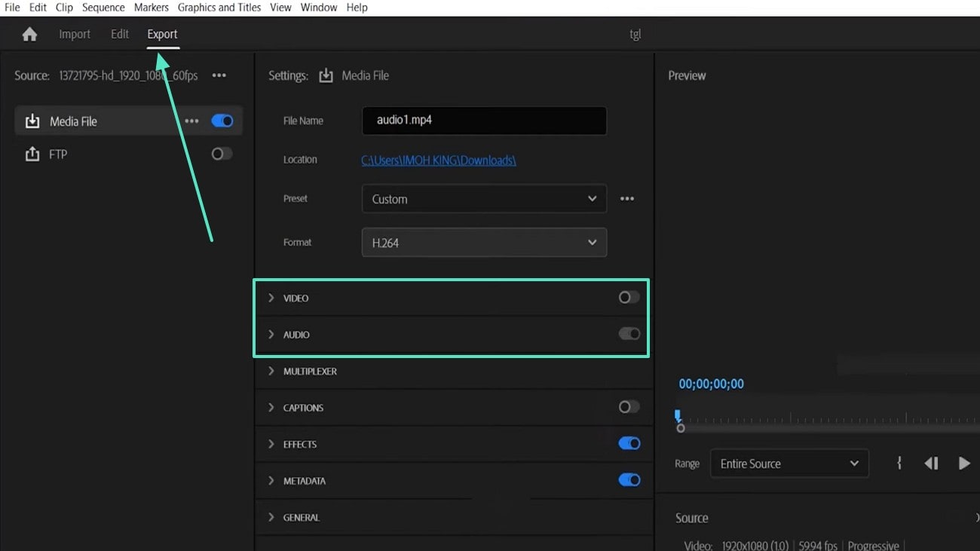Disable the AUDIO toggle
The width and height of the screenshot is (980, 551).
[628, 334]
